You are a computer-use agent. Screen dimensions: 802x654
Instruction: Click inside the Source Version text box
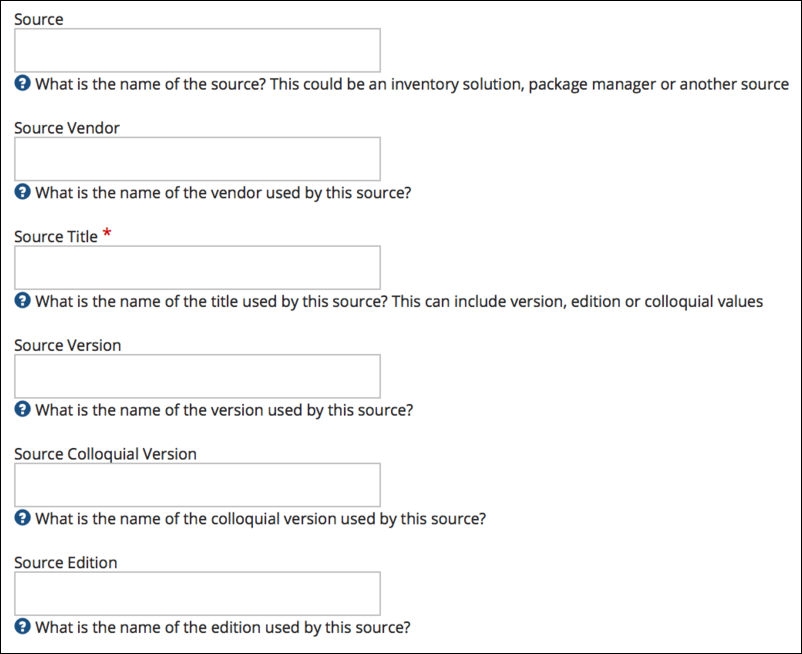[197, 377]
